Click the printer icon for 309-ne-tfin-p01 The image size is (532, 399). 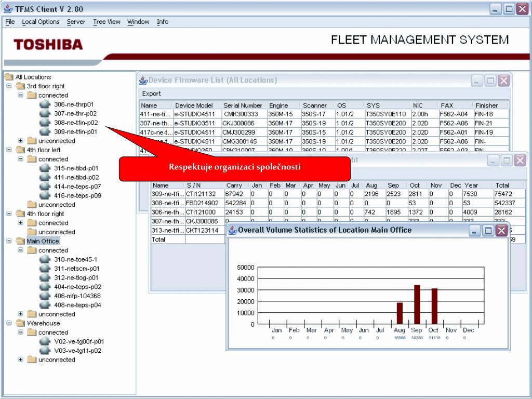pyautogui.click(x=45, y=131)
